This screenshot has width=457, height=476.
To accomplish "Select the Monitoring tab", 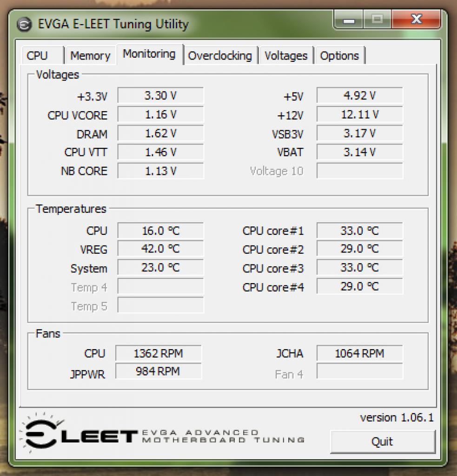I will coord(149,54).
